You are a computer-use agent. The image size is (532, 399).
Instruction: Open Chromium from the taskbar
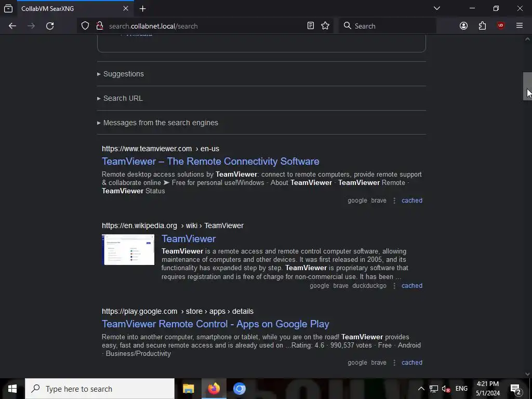pos(239,389)
